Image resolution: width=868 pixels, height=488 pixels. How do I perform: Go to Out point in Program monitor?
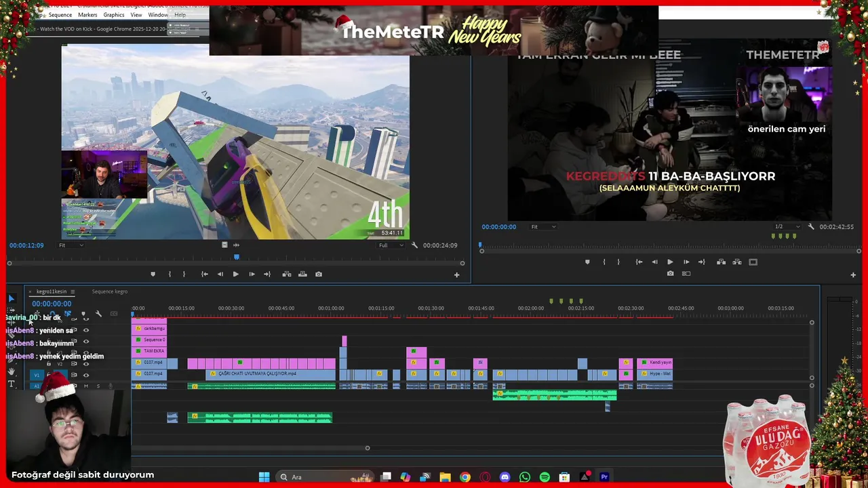(x=702, y=262)
